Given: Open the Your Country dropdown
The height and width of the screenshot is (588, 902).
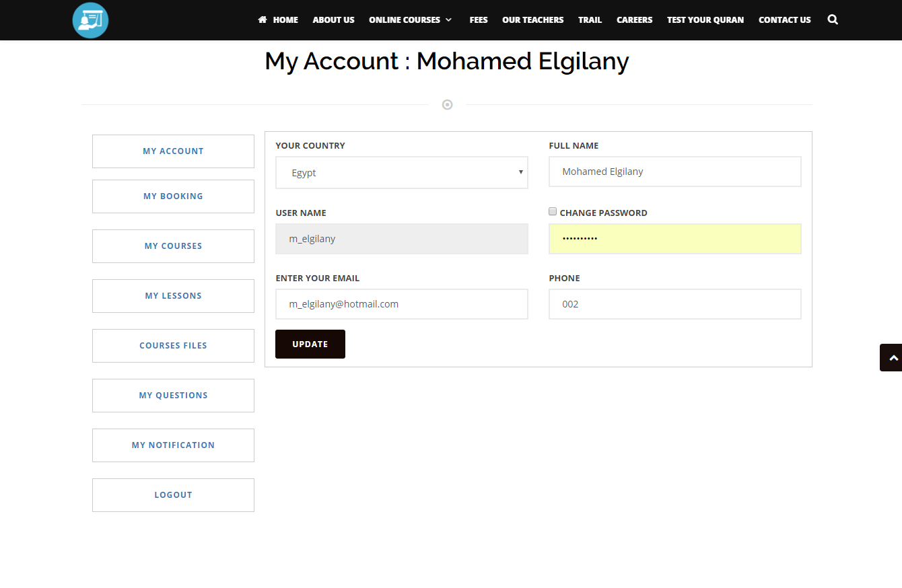Looking at the screenshot, I should [401, 173].
